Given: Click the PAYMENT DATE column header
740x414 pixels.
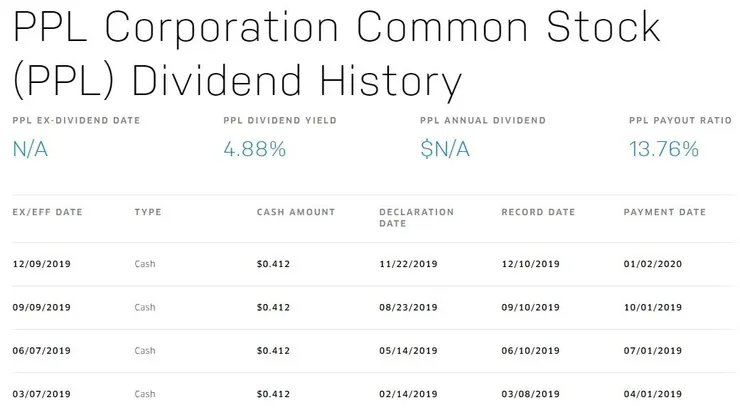Looking at the screenshot, I should [664, 212].
